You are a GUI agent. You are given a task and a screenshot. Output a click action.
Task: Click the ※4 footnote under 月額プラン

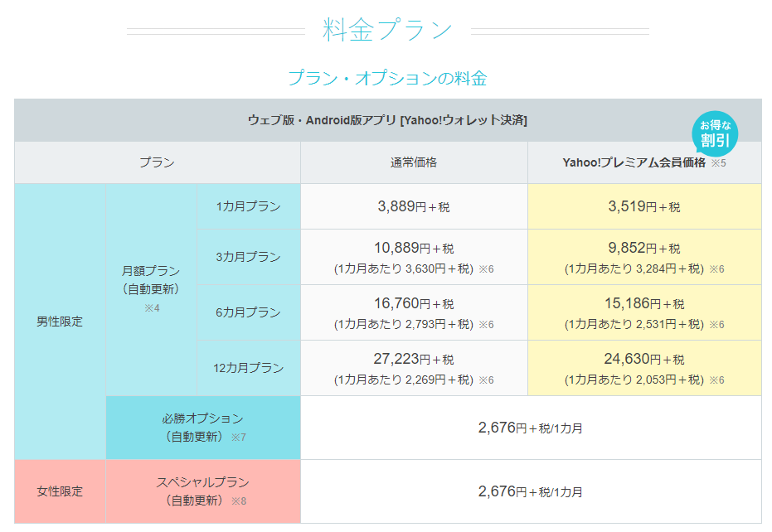(151, 308)
